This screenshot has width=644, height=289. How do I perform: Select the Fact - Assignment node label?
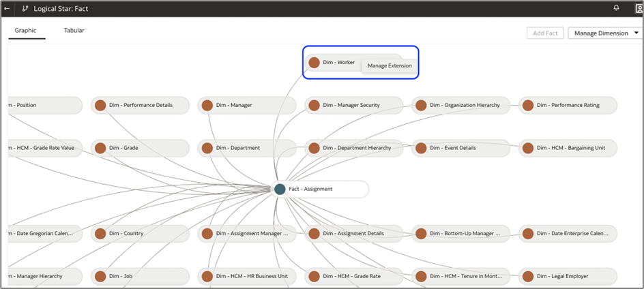coord(310,189)
